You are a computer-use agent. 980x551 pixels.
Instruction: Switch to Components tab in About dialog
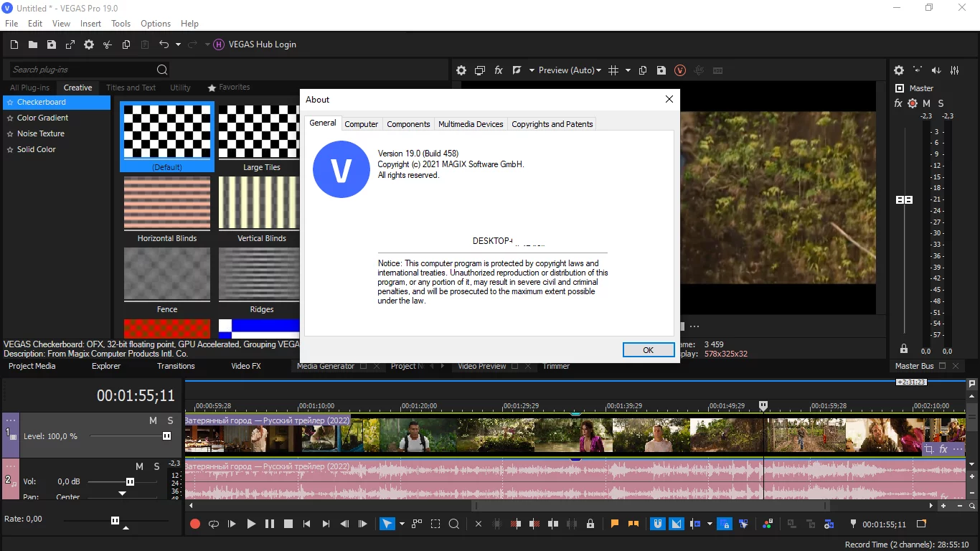click(408, 124)
